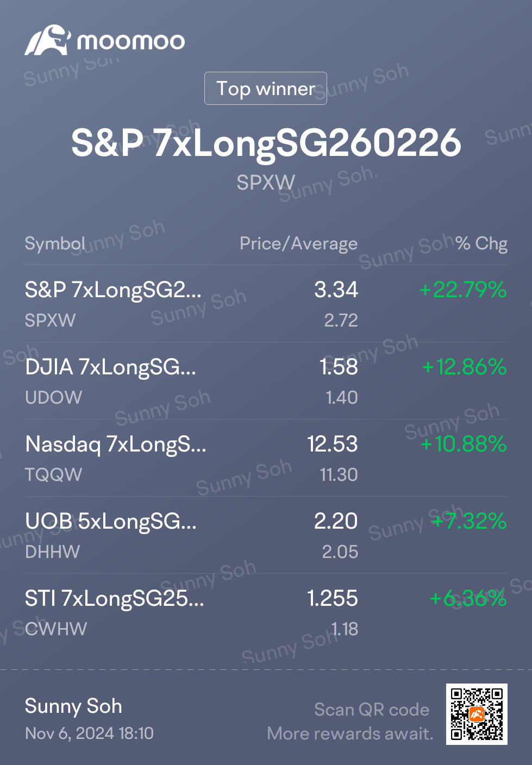Open the UOB 5xLongSG... DHHW row
Viewport: 532px width, 765px height.
pyautogui.click(x=266, y=535)
